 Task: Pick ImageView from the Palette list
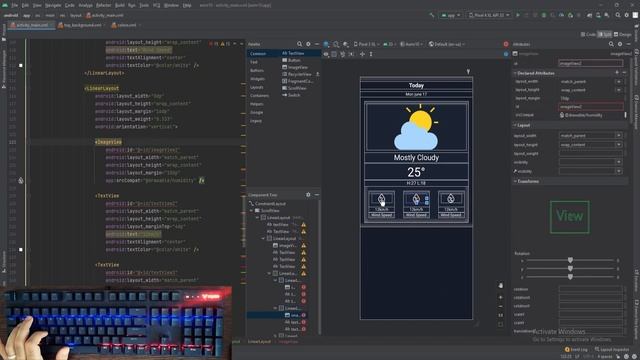(295, 67)
